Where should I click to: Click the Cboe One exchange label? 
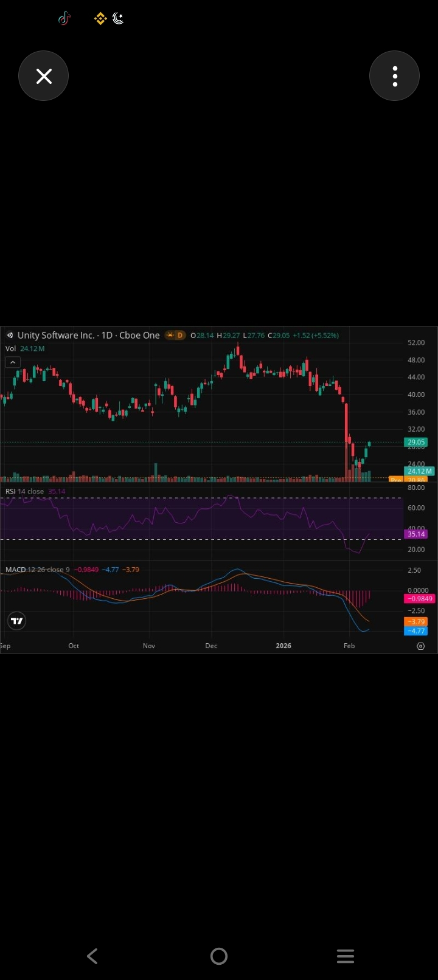tap(139, 335)
